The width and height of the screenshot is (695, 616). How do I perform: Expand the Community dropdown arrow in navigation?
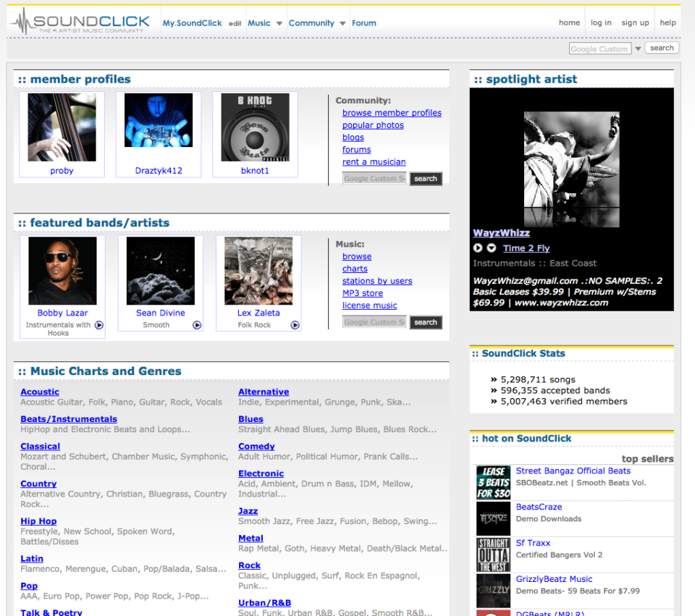coord(342,23)
